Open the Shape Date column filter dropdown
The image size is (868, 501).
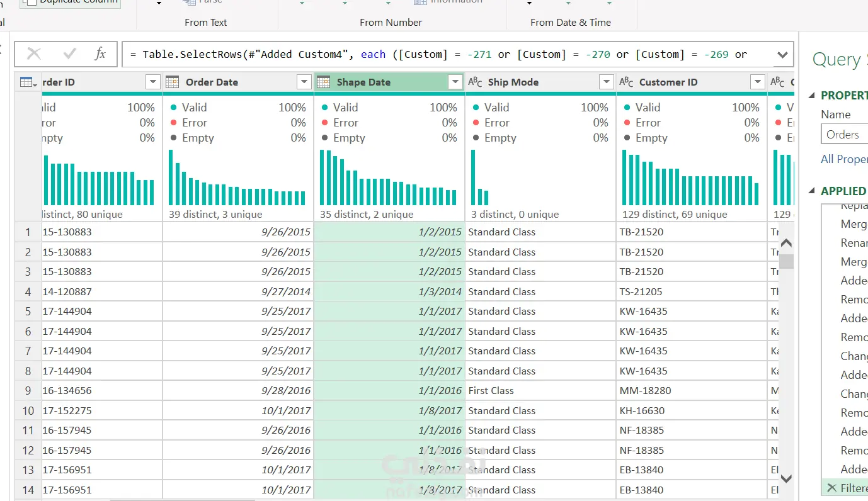(455, 82)
